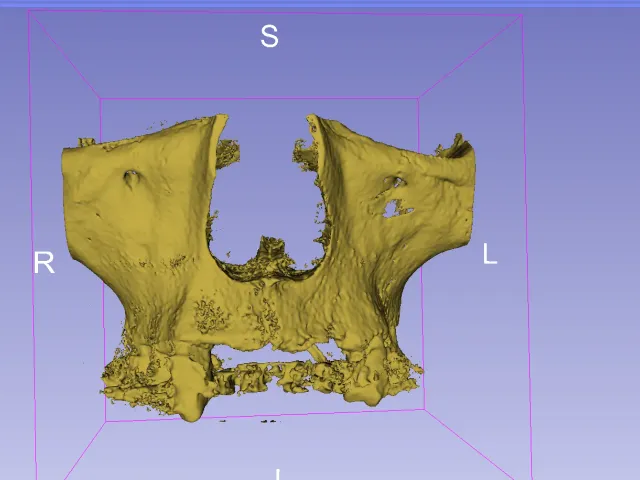Click the top-right corner of the outer bounding box
Image resolution: width=640 pixels, height=480 pixels.
click(x=522, y=16)
